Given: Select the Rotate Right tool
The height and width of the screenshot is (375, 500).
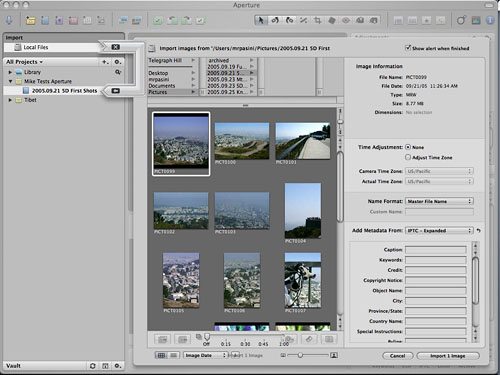Looking at the screenshot, I should tap(289, 20).
